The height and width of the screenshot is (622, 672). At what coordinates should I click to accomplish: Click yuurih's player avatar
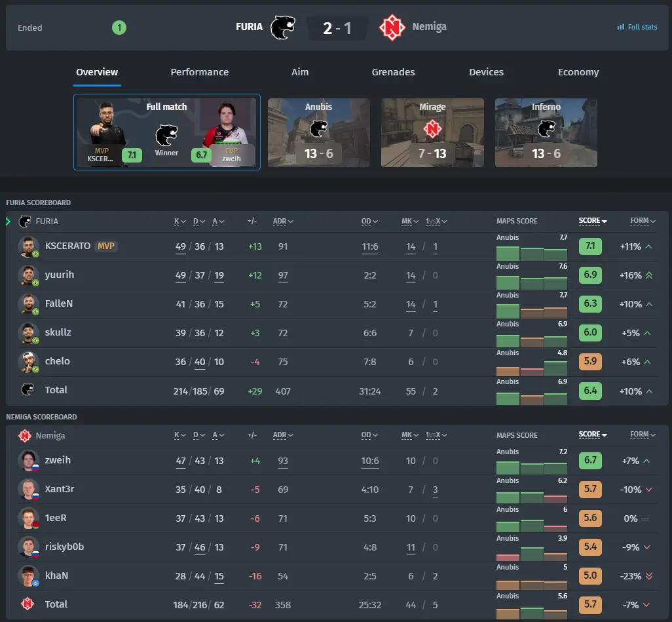tap(28, 275)
